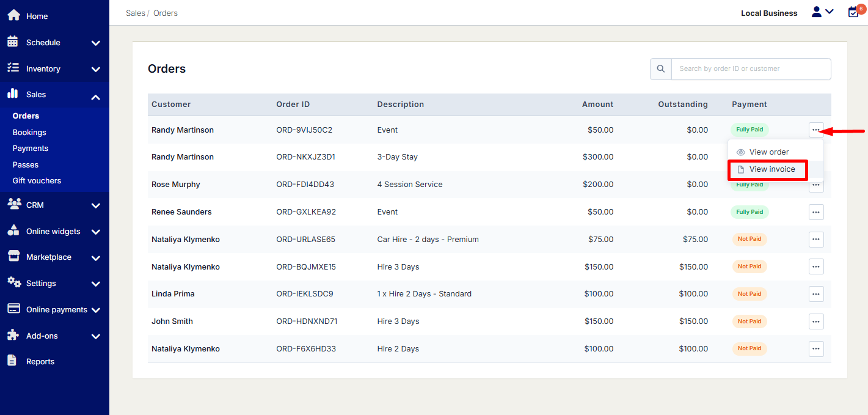Click the Not Paid badge for Linda Prima
Screen dimensions: 868x415
pyautogui.click(x=749, y=294)
